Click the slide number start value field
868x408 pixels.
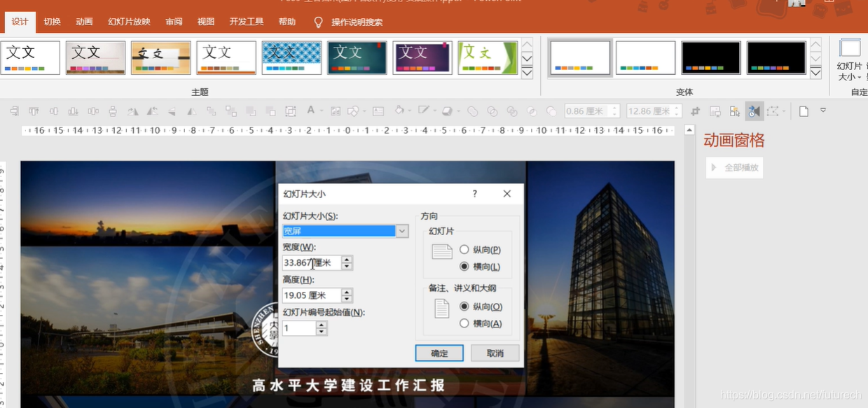(x=299, y=328)
